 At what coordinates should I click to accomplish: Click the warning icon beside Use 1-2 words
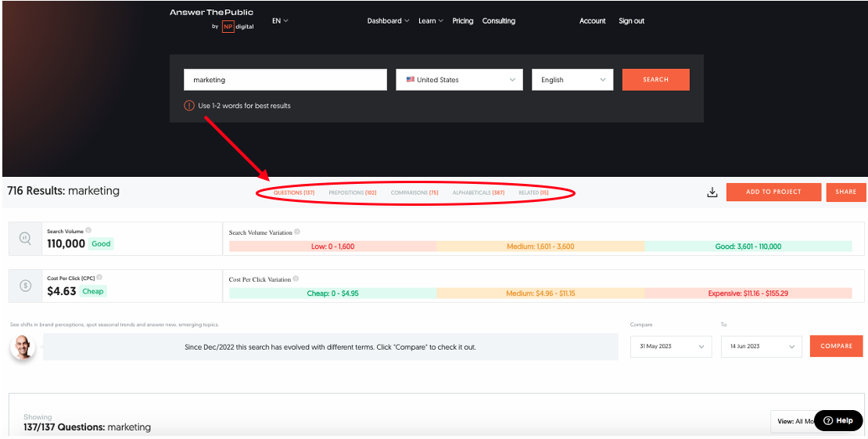coord(188,106)
